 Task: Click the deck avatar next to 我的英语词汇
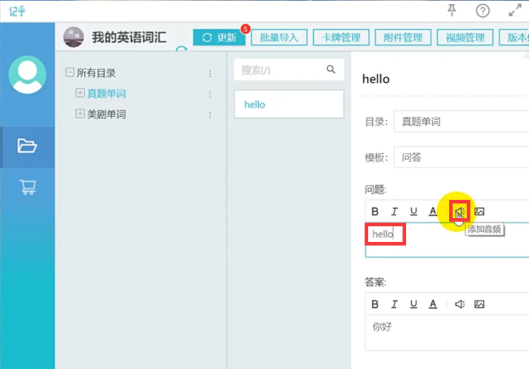pyautogui.click(x=73, y=37)
